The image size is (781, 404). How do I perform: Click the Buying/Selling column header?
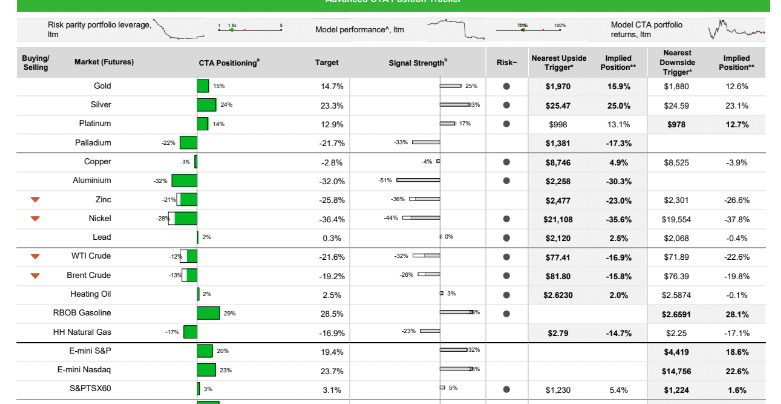[x=35, y=63]
